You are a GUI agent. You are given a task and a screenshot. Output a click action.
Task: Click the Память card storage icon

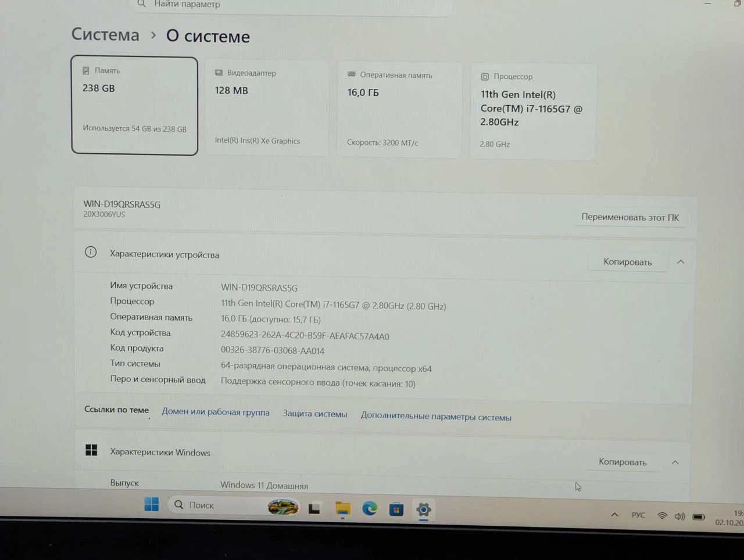[86, 70]
